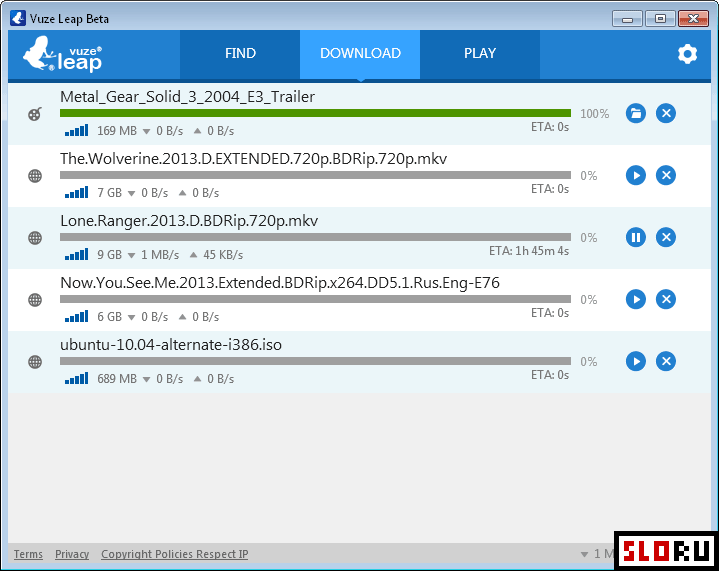Start The.Wolverine.2013 download

point(636,175)
